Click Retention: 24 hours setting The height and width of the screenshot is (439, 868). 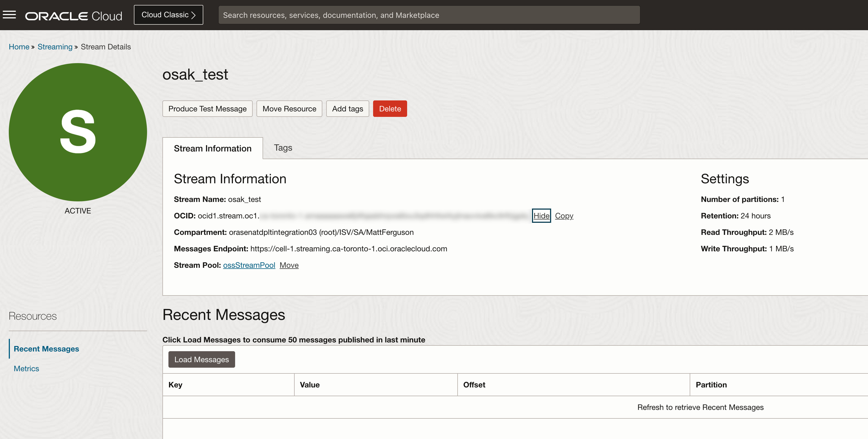tap(735, 216)
